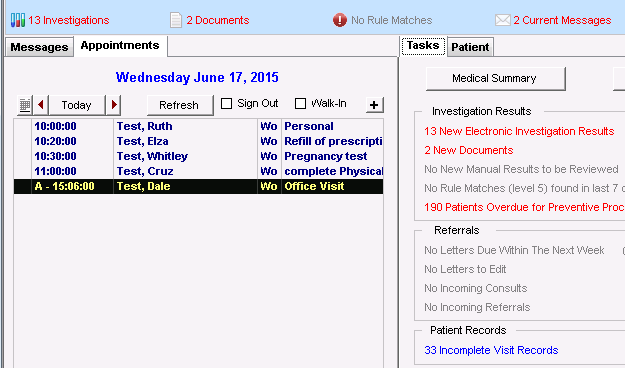The width and height of the screenshot is (625, 368).
Task: Select Test, Elza appointment row
Action: pyautogui.click(x=199, y=141)
